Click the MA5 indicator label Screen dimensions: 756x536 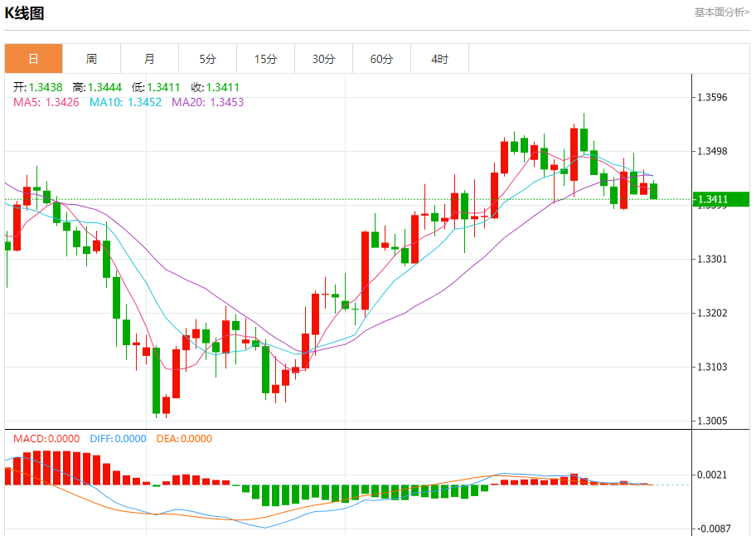pos(46,102)
